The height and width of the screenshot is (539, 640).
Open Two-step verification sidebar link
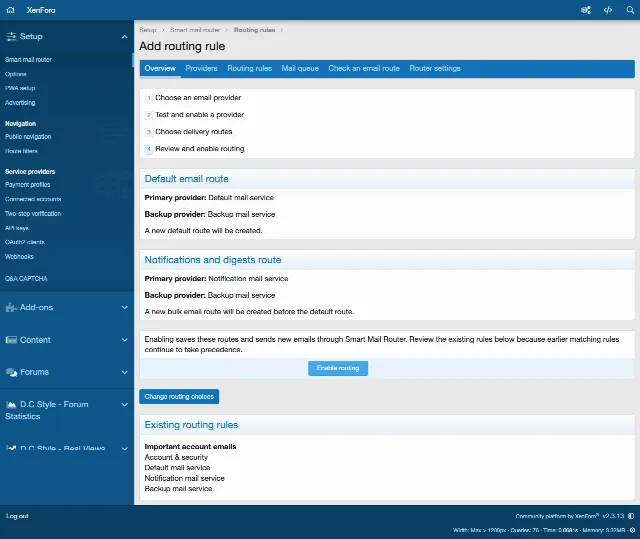[x=33, y=214]
